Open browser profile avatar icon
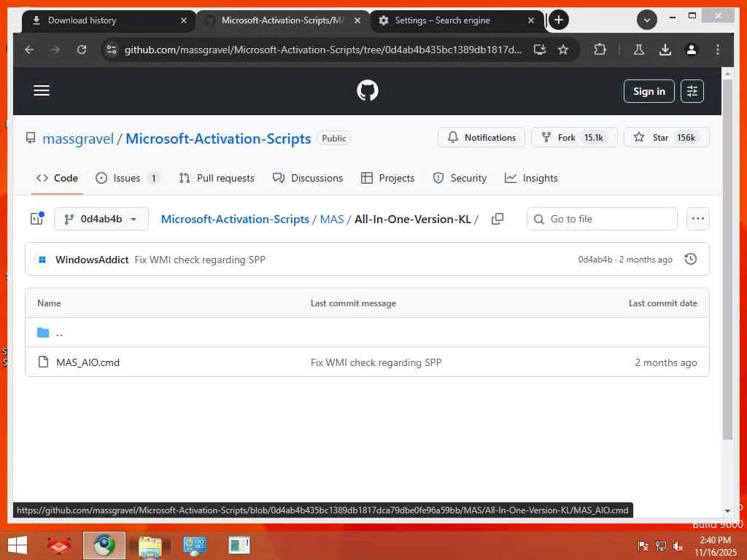Image resolution: width=747 pixels, height=560 pixels. [x=692, y=50]
